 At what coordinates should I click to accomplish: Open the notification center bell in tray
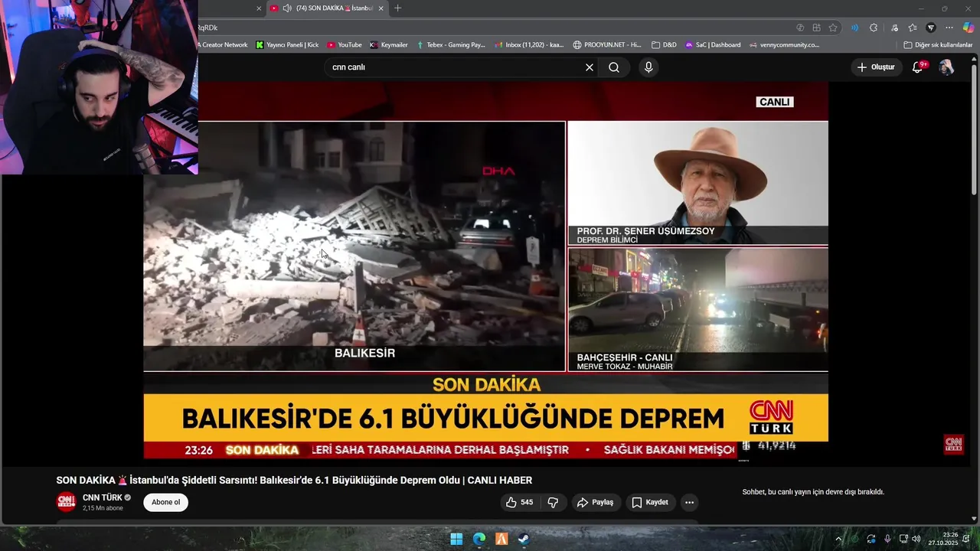tap(966, 539)
